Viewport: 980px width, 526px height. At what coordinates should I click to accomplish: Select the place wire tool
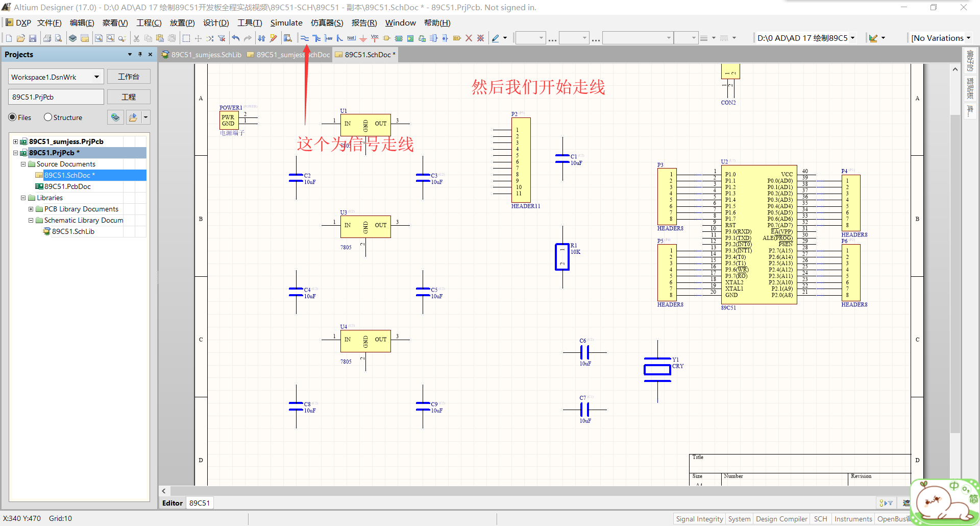(305, 38)
